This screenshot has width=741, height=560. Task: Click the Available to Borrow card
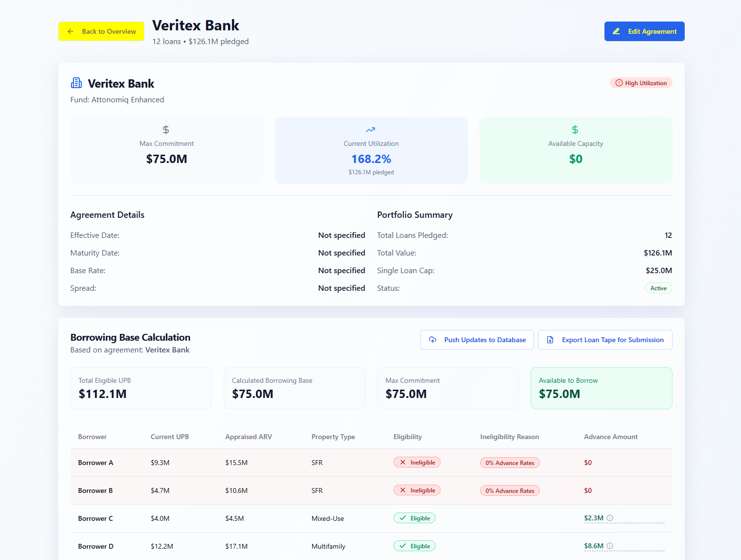click(601, 388)
